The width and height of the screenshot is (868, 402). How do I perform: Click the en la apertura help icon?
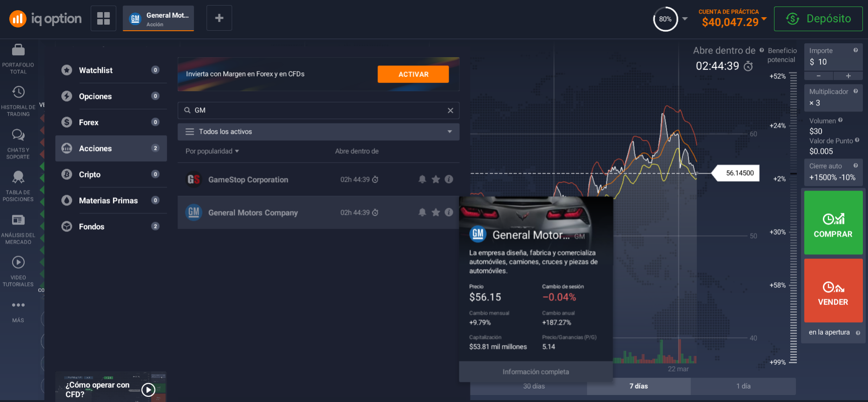[858, 333]
